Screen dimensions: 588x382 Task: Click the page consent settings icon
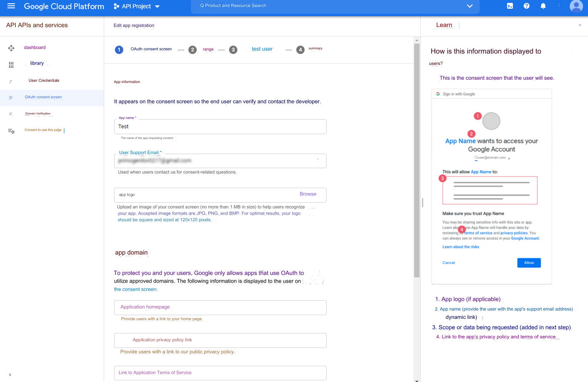point(11,131)
